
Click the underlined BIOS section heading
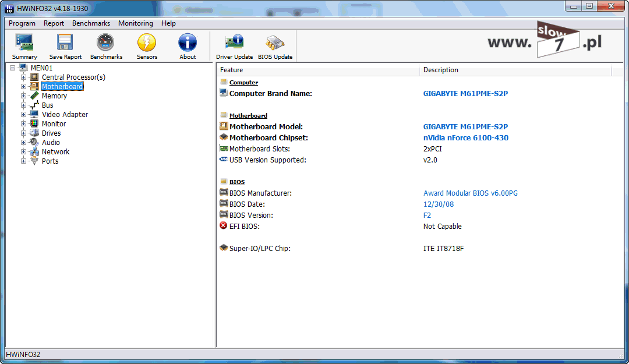236,182
